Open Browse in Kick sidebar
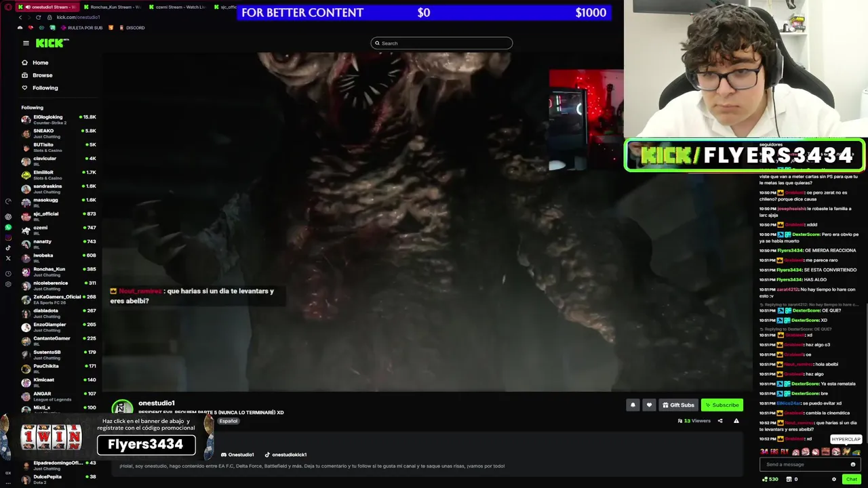 [x=37, y=75]
